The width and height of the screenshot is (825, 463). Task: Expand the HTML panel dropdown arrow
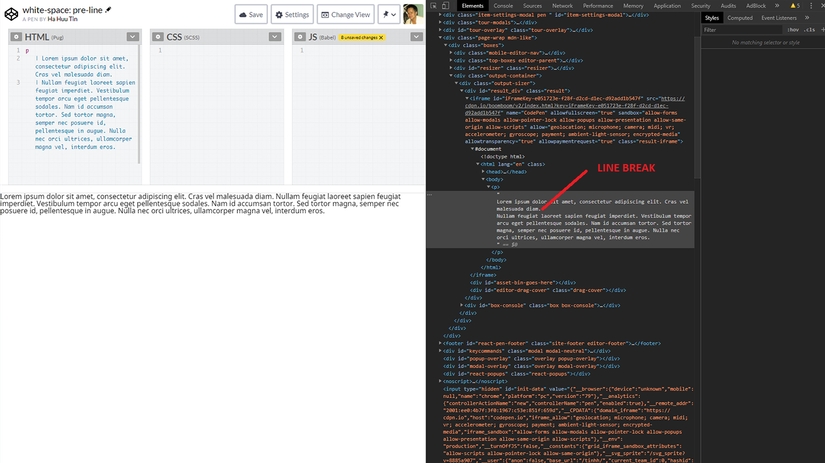tap(132, 36)
